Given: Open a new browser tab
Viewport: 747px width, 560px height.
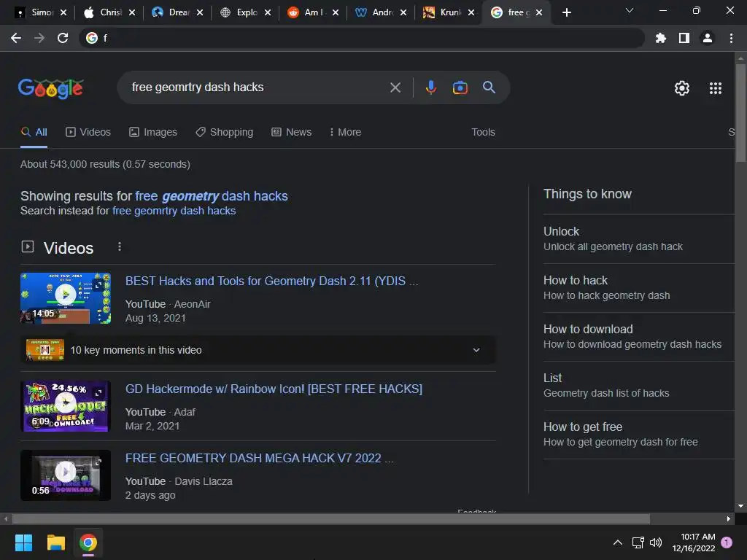Looking at the screenshot, I should [x=566, y=12].
